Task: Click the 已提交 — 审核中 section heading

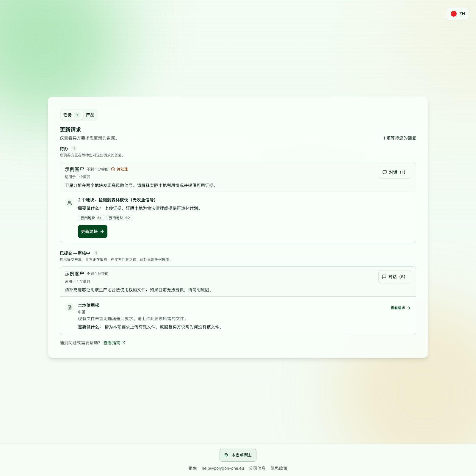Action: pyautogui.click(x=75, y=253)
